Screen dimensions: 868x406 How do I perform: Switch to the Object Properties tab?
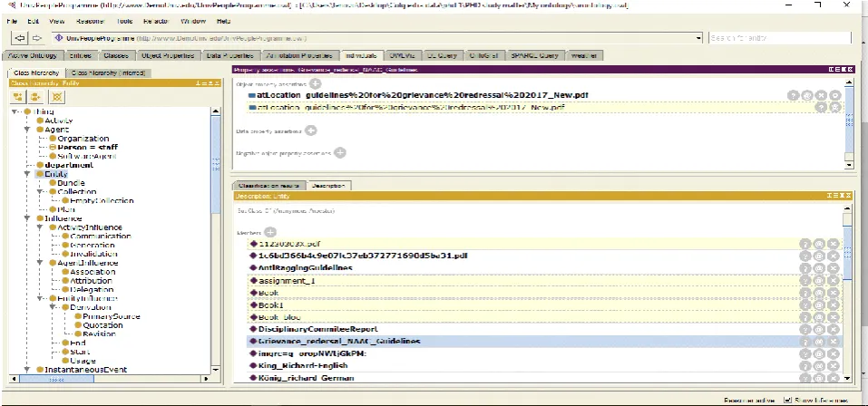pyautogui.click(x=168, y=56)
